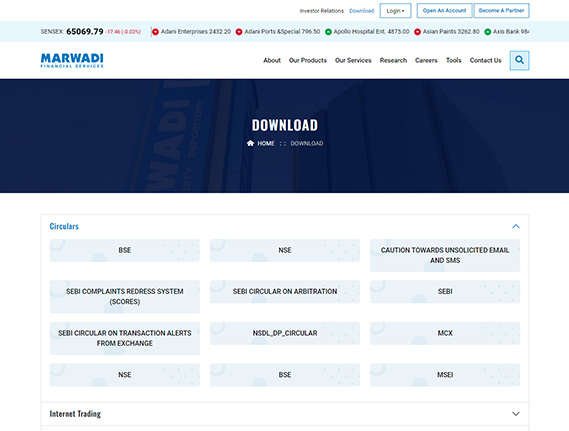Open the Careers menu
This screenshot has height=431, width=569.
point(426,60)
